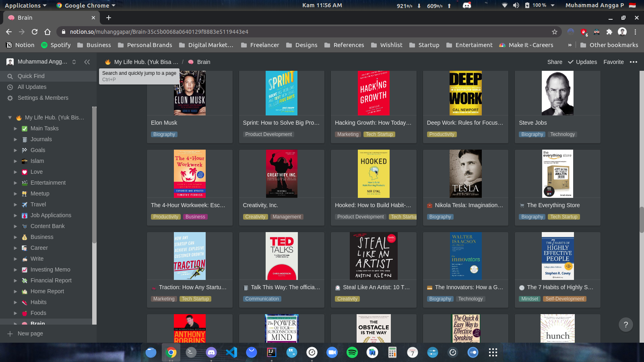This screenshot has height=362, width=644.
Task: Open Notion bookmark in bookmarks bar
Action: point(20,45)
